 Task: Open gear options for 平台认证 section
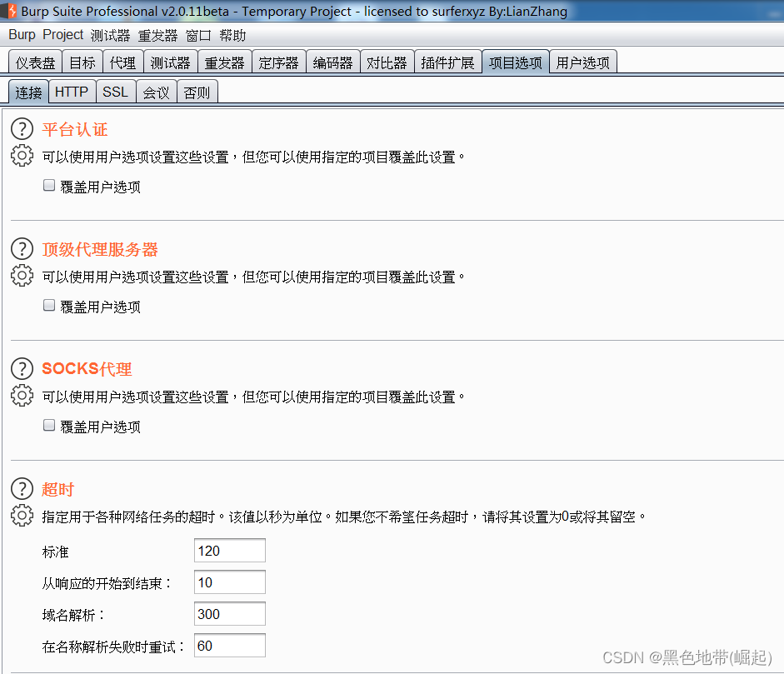coord(22,156)
